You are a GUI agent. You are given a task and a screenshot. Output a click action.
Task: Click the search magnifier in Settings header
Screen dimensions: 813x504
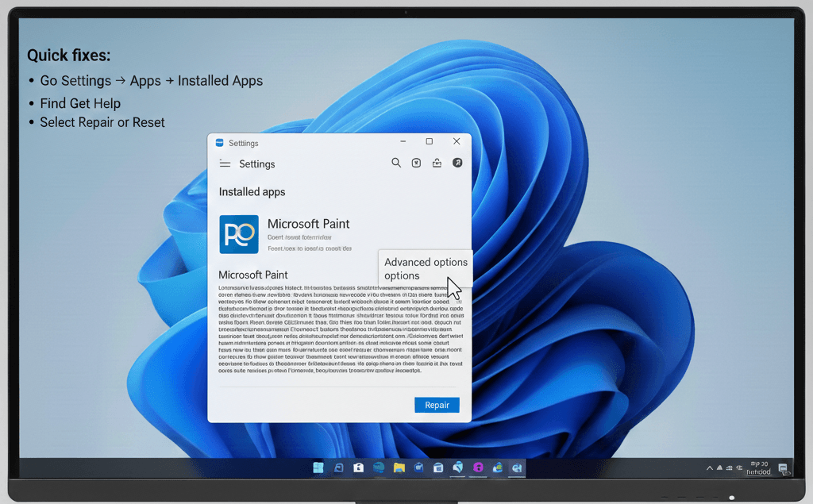point(396,163)
